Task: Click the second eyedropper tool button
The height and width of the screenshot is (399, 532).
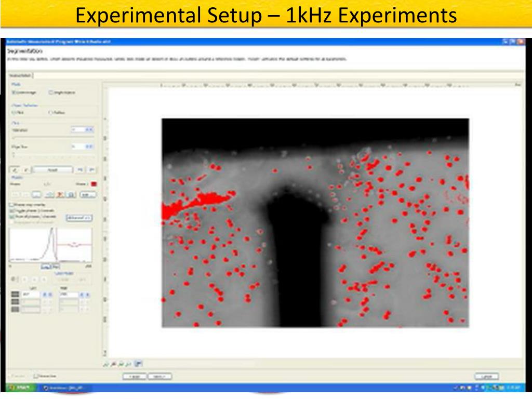Action: pyautogui.click(x=26, y=169)
